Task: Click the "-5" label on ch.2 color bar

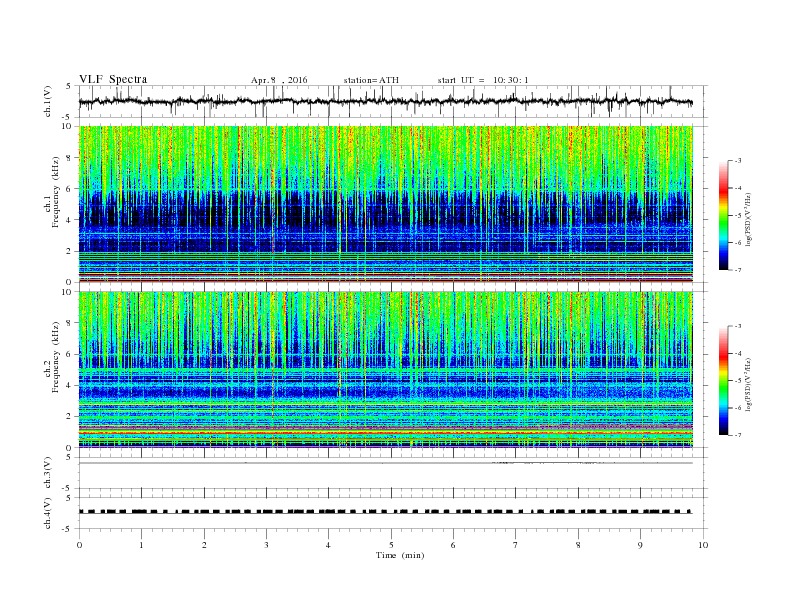Action: tap(738, 381)
